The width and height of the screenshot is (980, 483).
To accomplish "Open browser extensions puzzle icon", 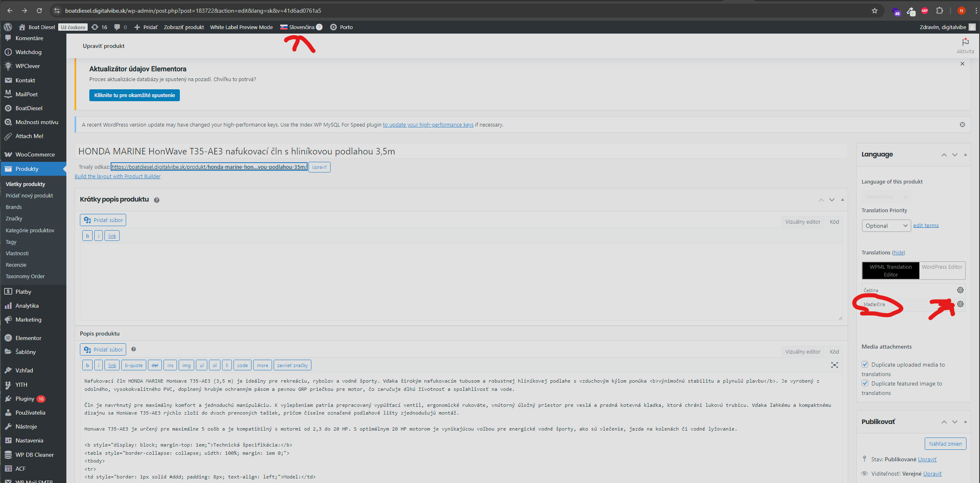I will (940, 11).
